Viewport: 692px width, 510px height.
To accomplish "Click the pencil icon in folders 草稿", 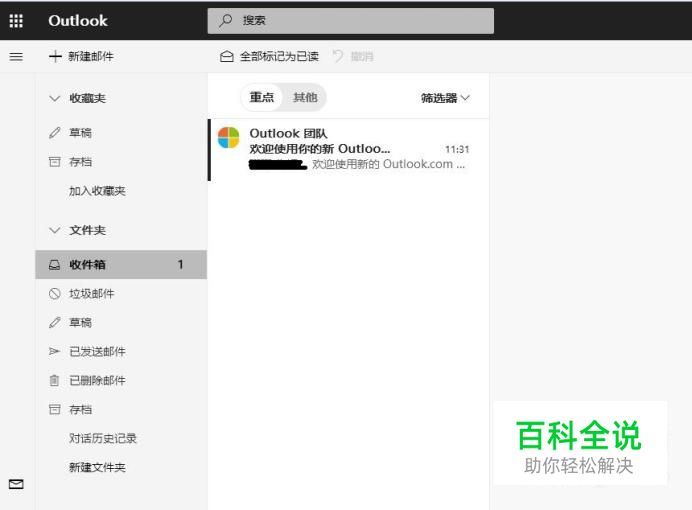I will point(55,322).
